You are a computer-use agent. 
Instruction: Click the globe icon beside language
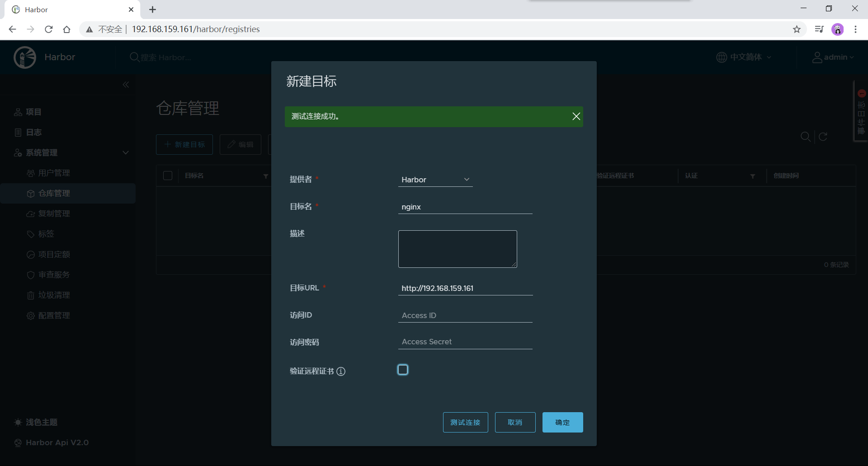[722, 57]
